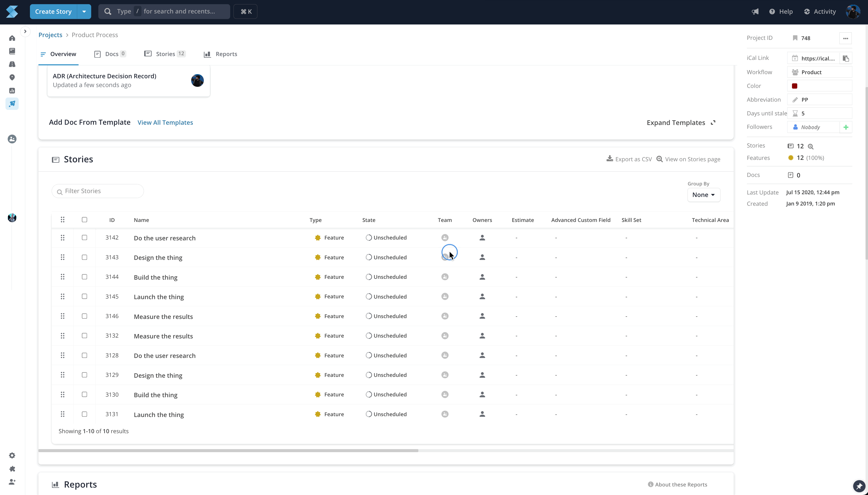Click the pin icon at bottom right
The width and height of the screenshot is (868, 495).
(x=859, y=486)
